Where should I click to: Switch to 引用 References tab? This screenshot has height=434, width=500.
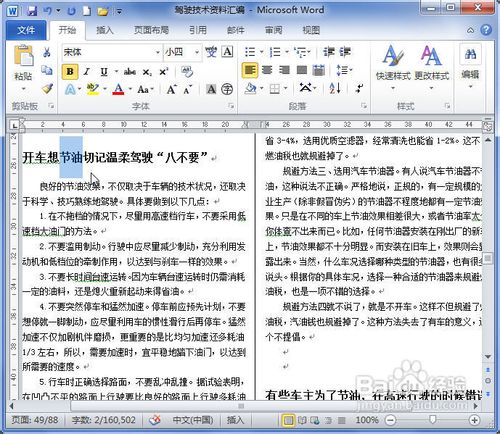click(198, 30)
